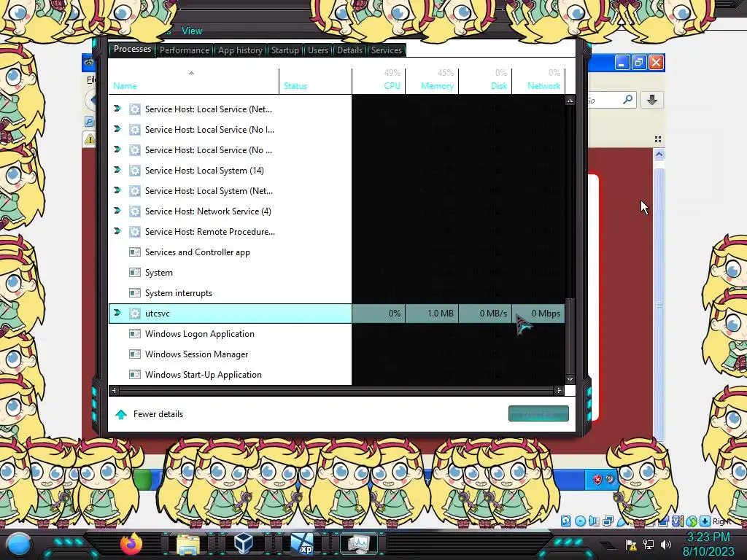This screenshot has width=747, height=560.
Task: Click the 1.0 MB memory cell of utcsvc
Action: point(432,314)
